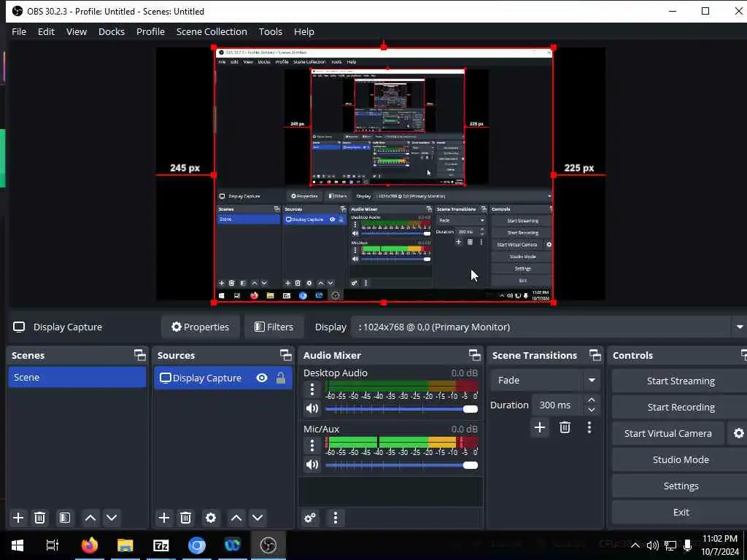
Task: Click Start Streaming button
Action: [681, 381]
